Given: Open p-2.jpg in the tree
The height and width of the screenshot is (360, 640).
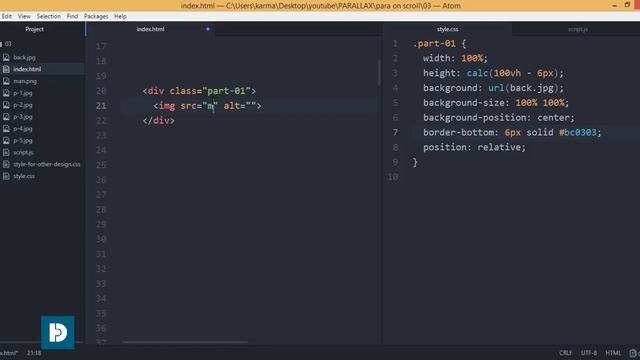Looking at the screenshot, I should point(23,105).
